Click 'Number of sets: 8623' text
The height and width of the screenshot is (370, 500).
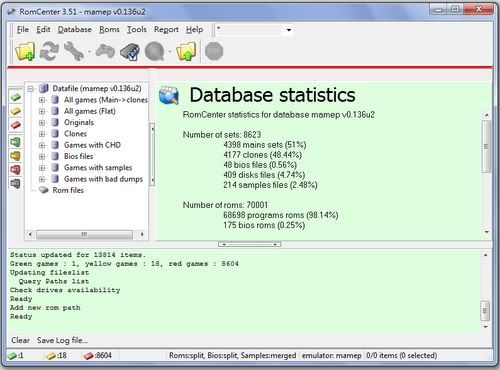tap(222, 135)
